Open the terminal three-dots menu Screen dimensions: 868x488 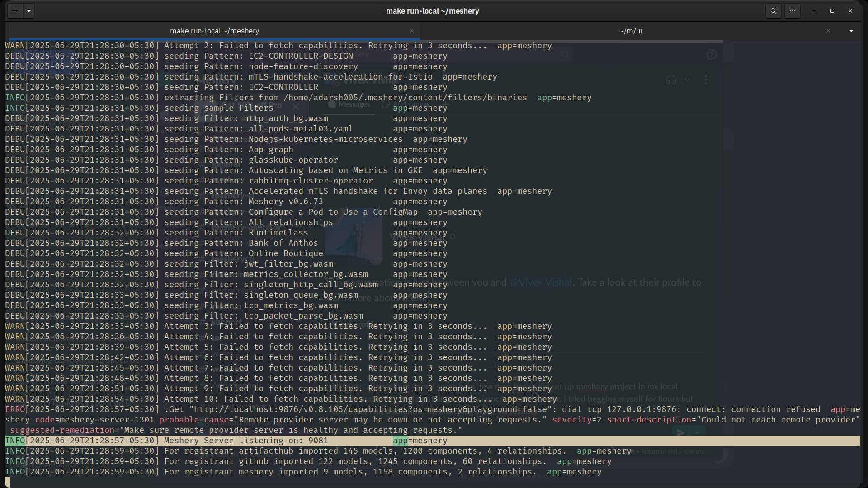[x=793, y=11]
